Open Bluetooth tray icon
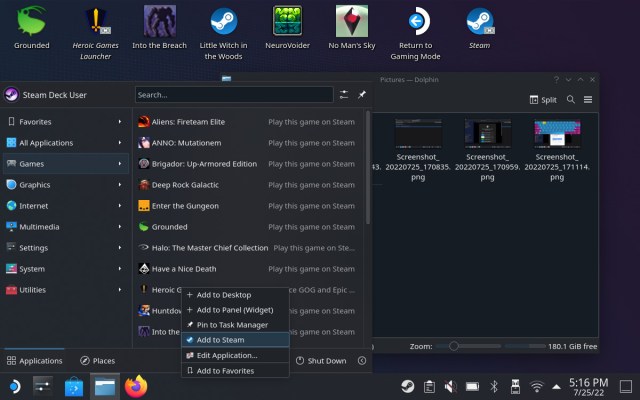The width and height of the screenshot is (640, 400). (494, 386)
